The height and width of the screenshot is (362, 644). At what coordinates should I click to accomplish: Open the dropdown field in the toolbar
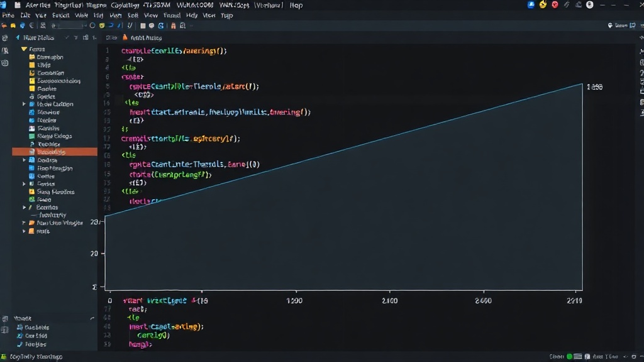point(68,25)
